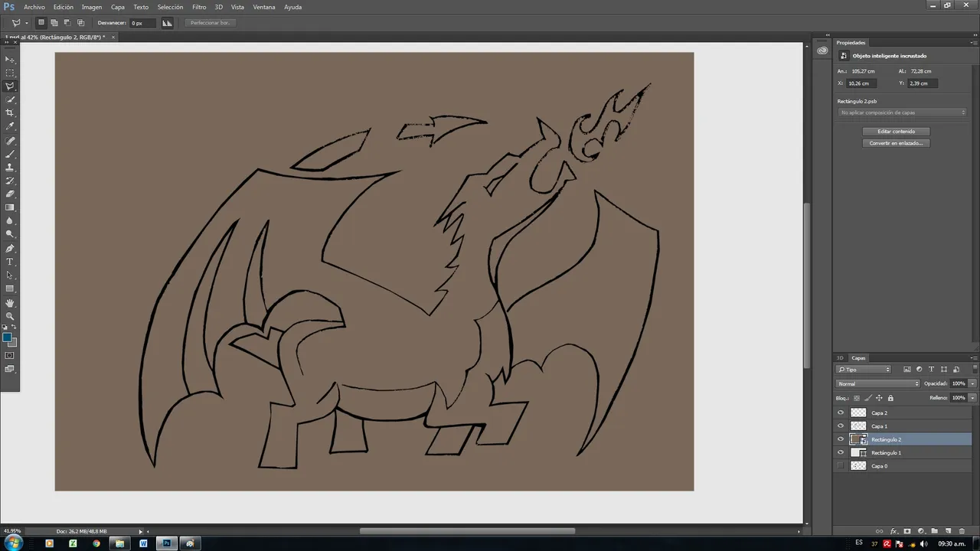Select the Path Selection tool
The width and height of the screenshot is (980, 551).
pyautogui.click(x=10, y=275)
